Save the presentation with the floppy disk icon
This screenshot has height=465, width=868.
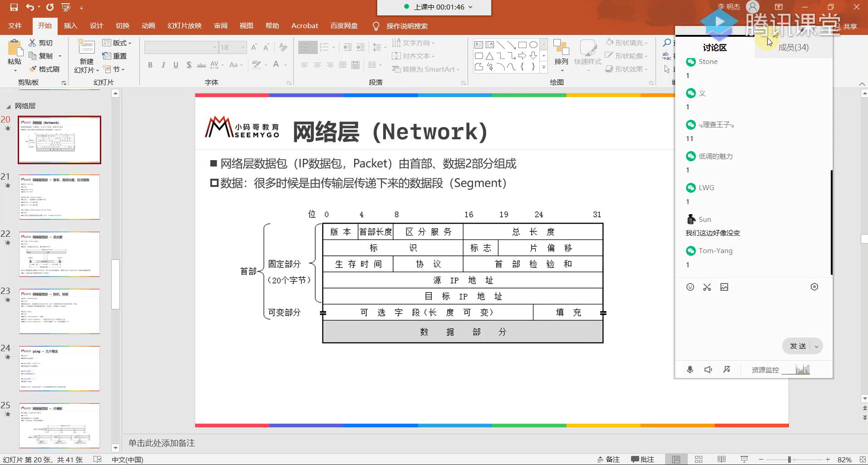click(14, 7)
